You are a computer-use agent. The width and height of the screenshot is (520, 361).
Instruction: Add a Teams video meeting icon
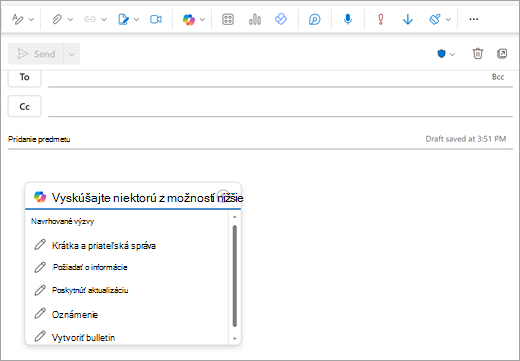tap(156, 19)
